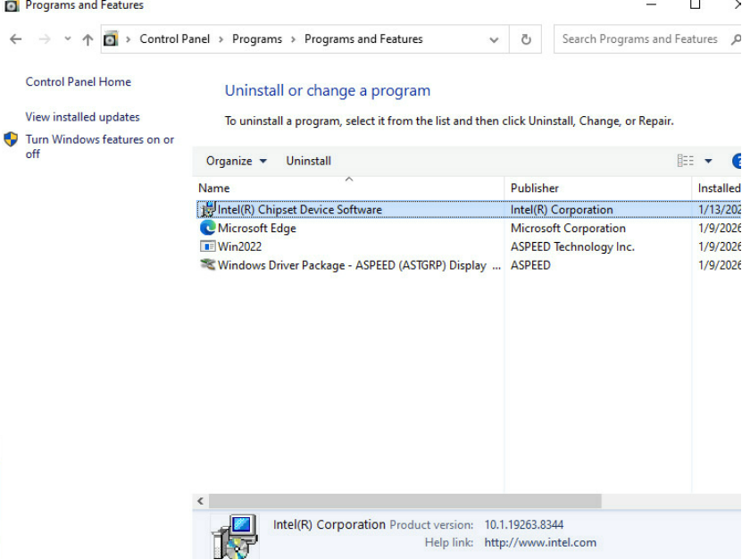742x560 pixels.
Task: Expand the address bar history dropdown
Action: click(x=494, y=39)
